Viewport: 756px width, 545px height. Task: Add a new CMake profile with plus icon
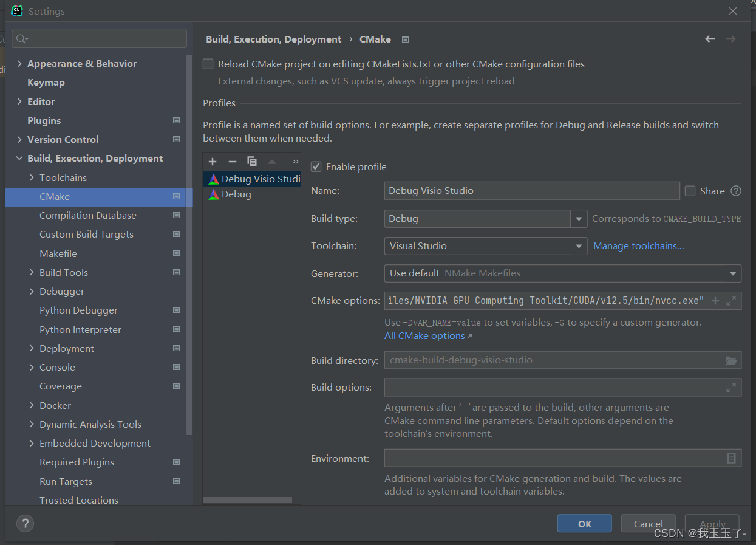213,162
